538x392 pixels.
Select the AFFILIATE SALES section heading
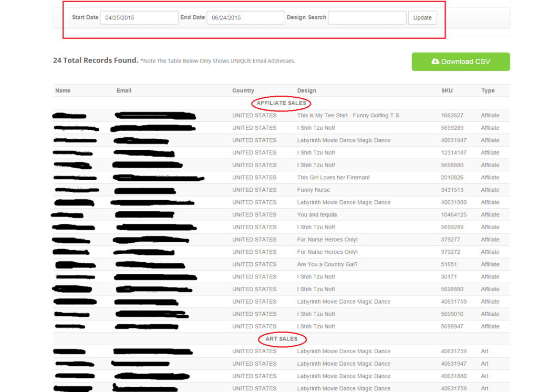click(x=281, y=103)
